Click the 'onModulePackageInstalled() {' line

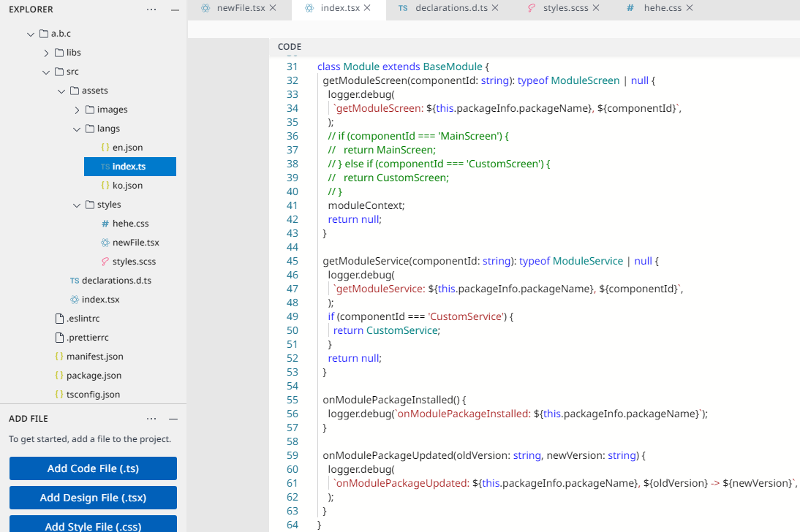(x=394, y=400)
